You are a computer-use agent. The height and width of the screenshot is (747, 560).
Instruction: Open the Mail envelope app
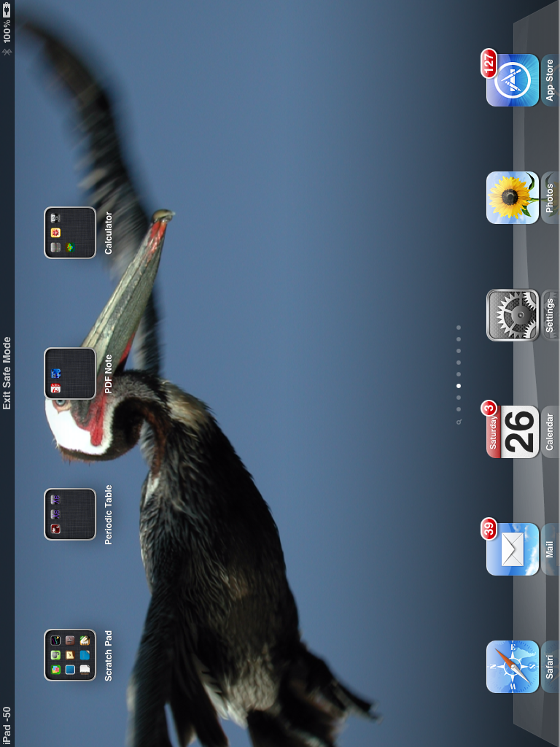[513, 549]
